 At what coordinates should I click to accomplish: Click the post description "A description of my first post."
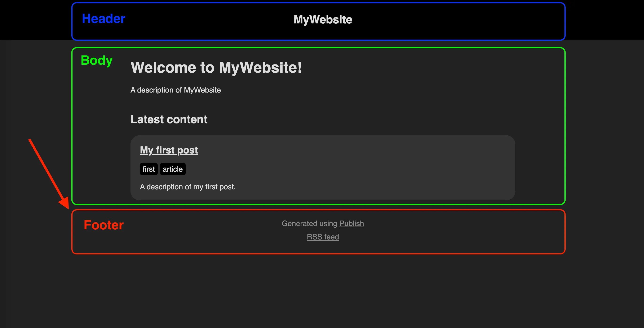tap(188, 186)
